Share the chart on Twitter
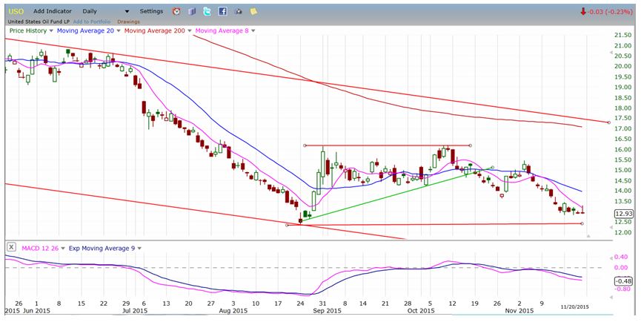 (208, 12)
